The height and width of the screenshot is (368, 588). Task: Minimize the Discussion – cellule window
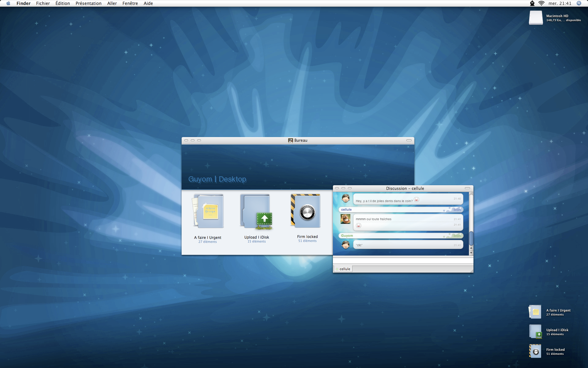coord(343,188)
